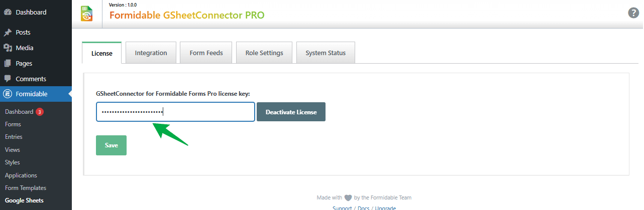Open Google Sheets submenu item
The height and width of the screenshot is (210, 644).
[x=24, y=200]
